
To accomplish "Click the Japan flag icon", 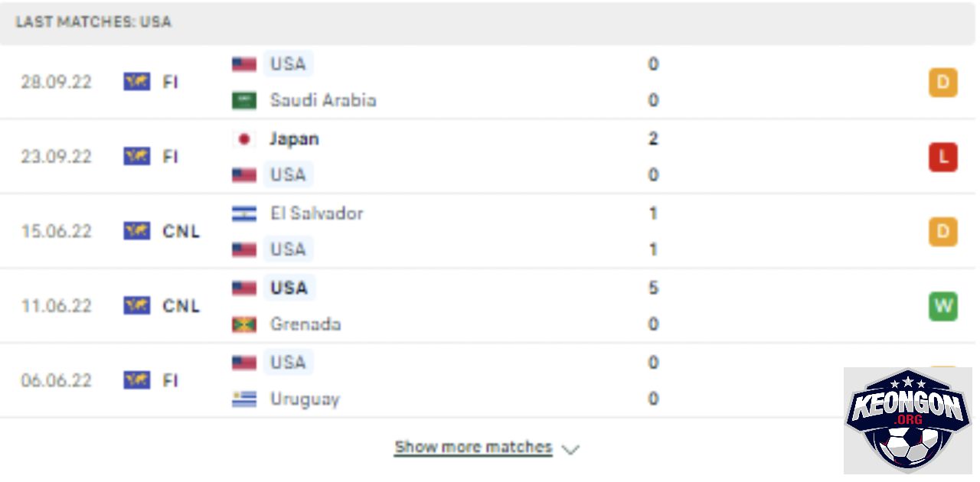I will [244, 138].
